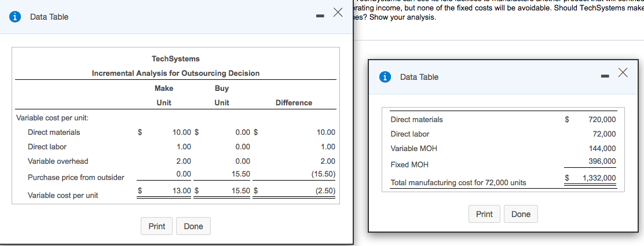Select the 72,000 direct labor amount
The image size is (644, 246).
(604, 134)
